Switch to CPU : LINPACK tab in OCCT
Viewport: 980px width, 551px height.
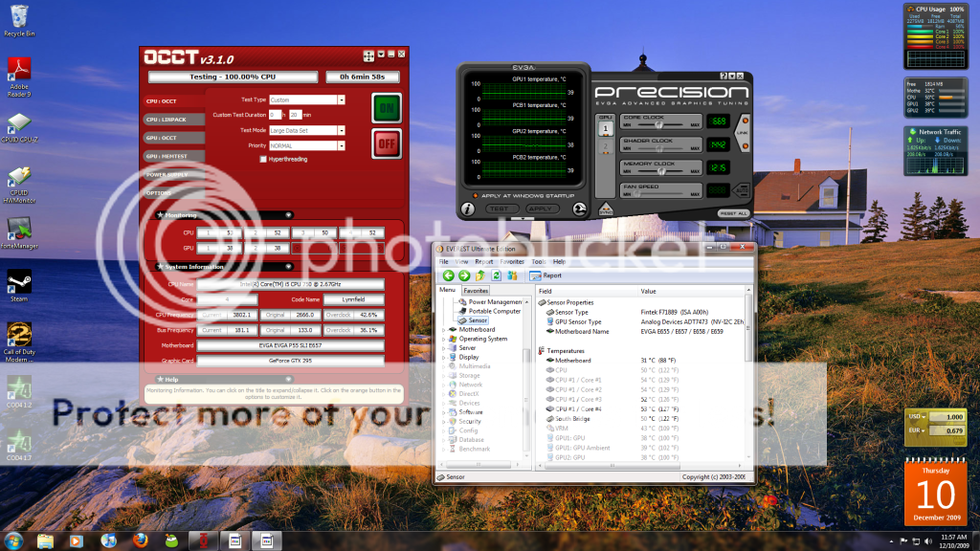174,120
